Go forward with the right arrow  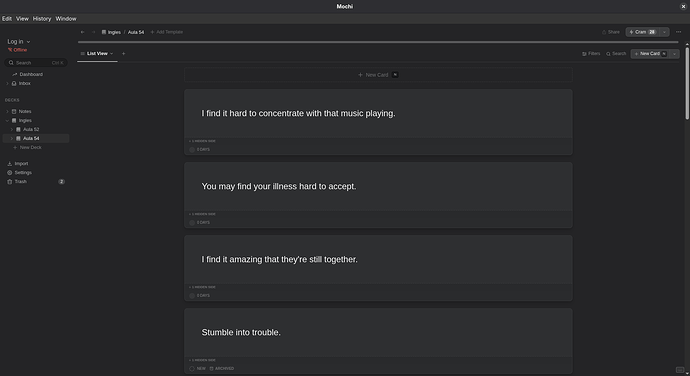point(93,32)
